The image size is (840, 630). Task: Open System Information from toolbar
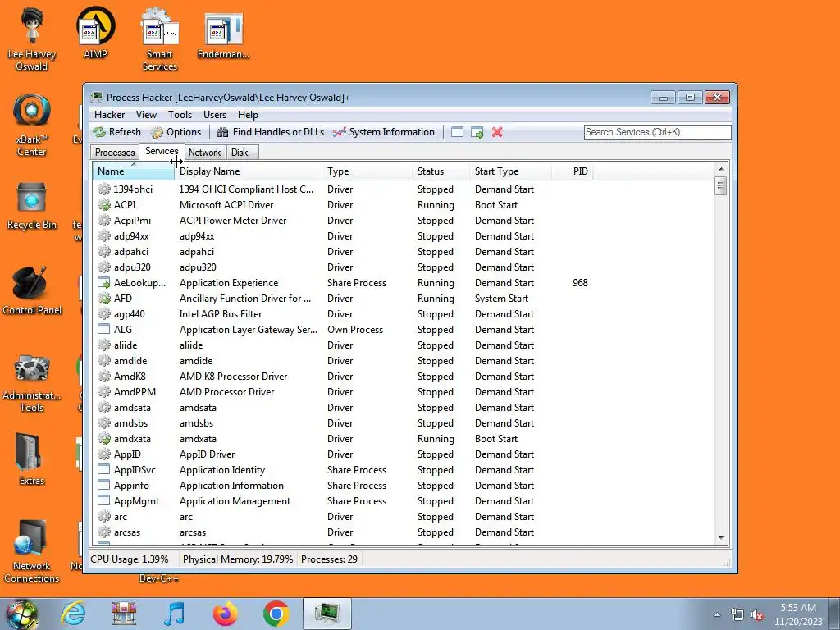click(x=384, y=132)
